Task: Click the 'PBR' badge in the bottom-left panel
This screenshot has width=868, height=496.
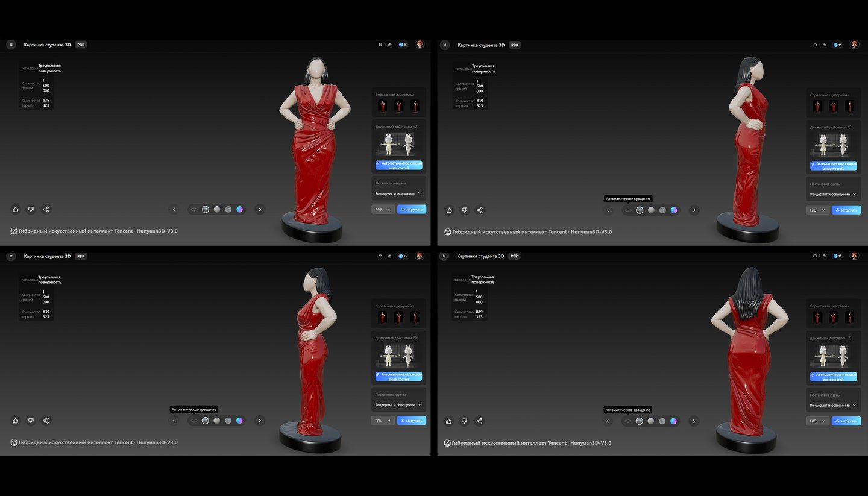Action: coord(81,256)
